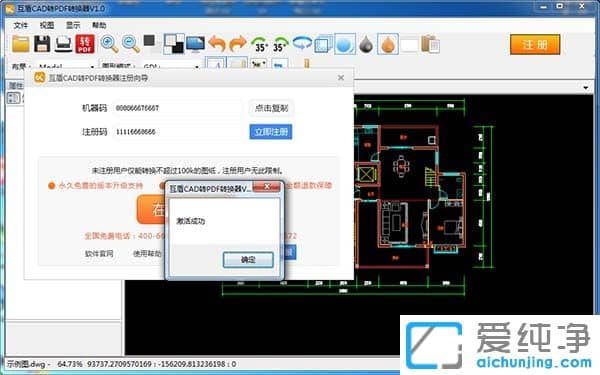Open the 文件 menu
600x375 pixels.
(21, 25)
